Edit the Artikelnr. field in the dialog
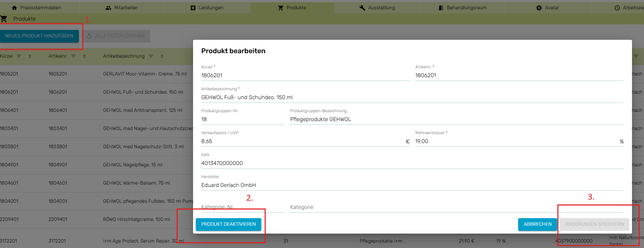Image resolution: width=644 pixels, height=248 pixels. tap(519, 75)
